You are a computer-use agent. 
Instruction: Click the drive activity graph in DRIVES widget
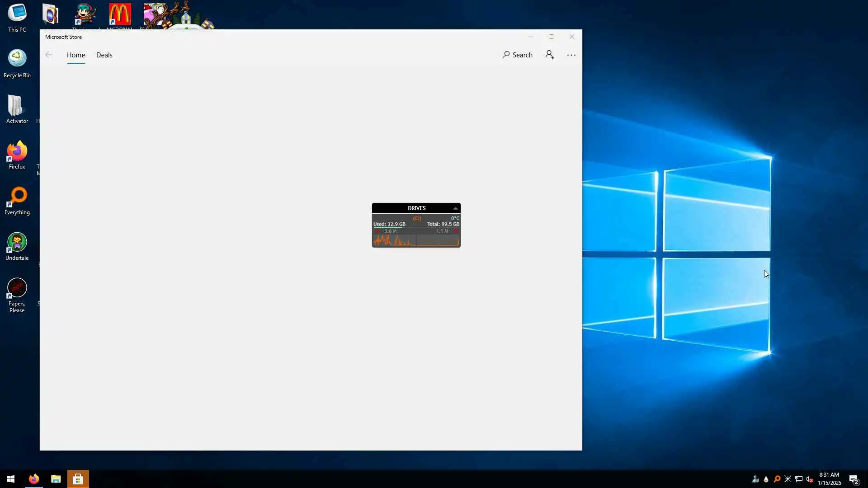tap(416, 240)
